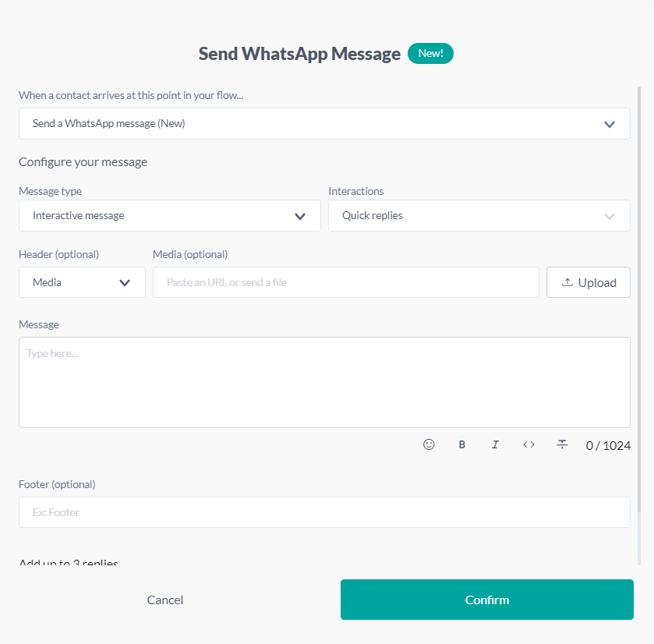The image size is (654, 644).
Task: Insert code formatting in the message
Action: coord(529,444)
